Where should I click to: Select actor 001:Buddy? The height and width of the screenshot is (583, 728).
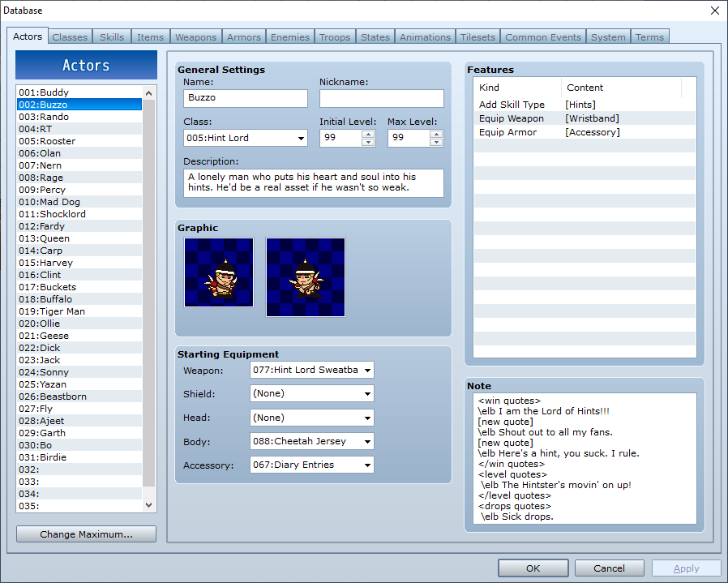[79, 92]
